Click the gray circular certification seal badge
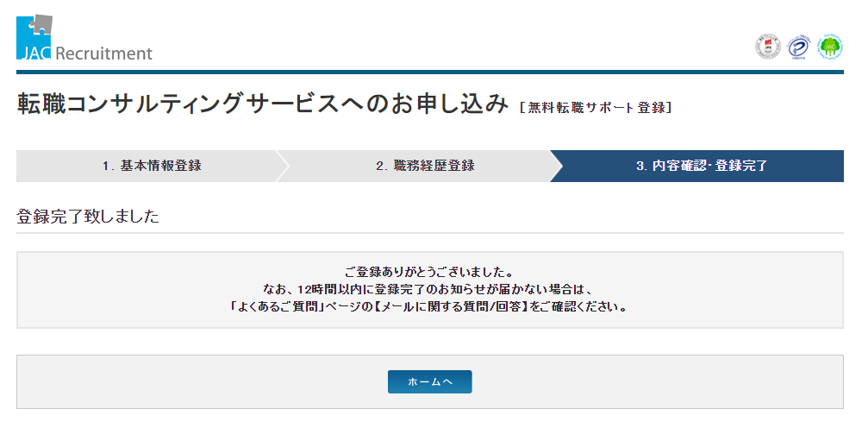This screenshot has width=868, height=428. tap(768, 47)
